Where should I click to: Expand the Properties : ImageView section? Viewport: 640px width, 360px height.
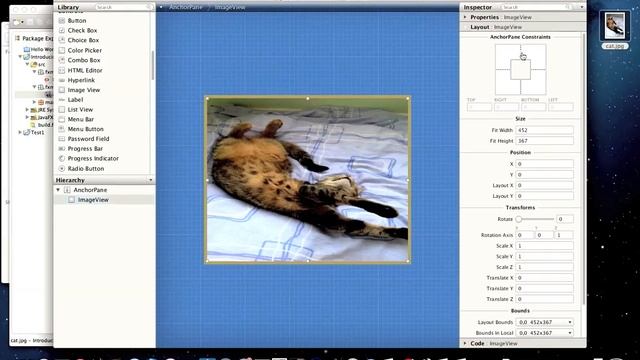pos(465,17)
